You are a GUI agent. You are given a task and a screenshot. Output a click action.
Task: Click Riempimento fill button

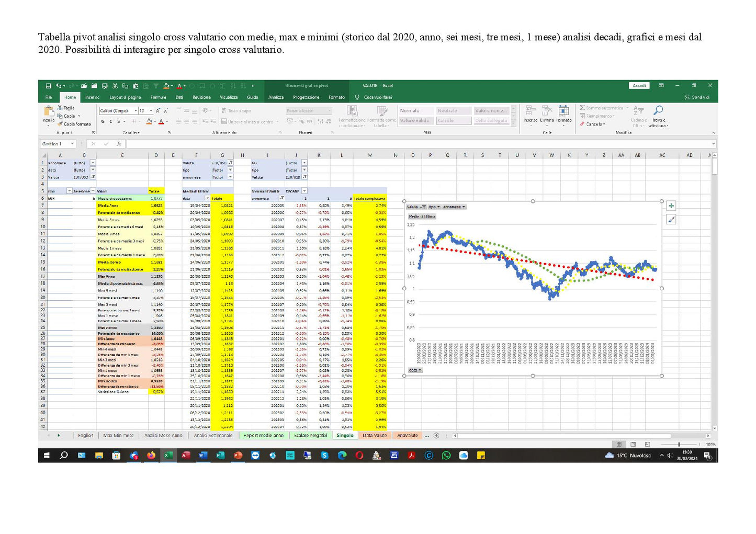pyautogui.click(x=597, y=116)
